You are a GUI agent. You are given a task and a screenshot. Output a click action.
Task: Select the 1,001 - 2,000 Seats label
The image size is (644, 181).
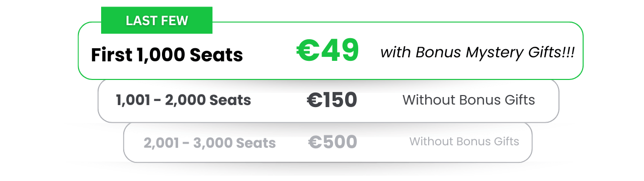(183, 100)
